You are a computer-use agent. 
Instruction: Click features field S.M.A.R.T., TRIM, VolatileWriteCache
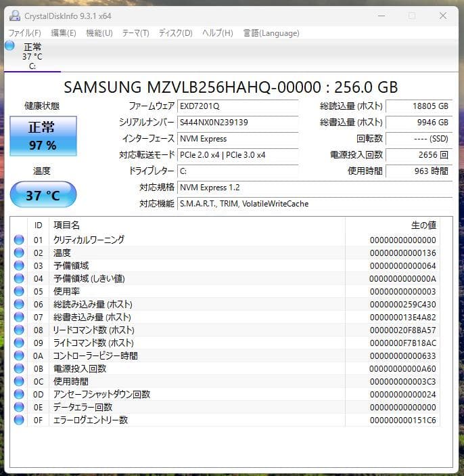point(315,204)
